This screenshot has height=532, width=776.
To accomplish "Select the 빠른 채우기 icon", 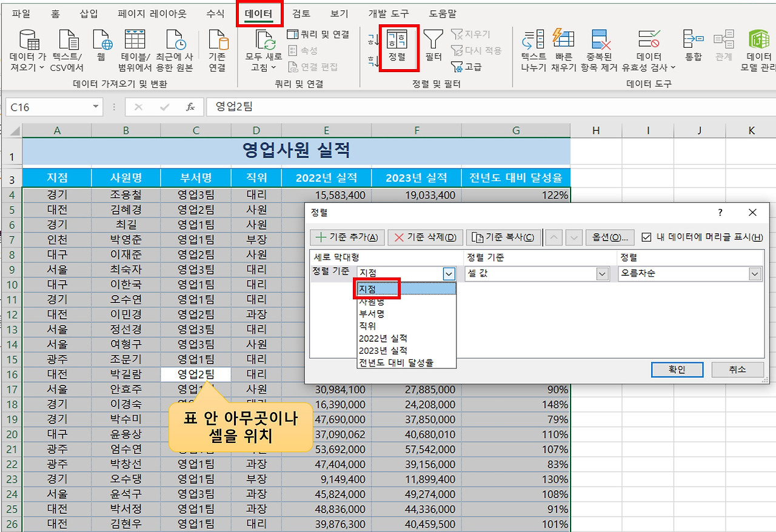I will tap(563, 47).
